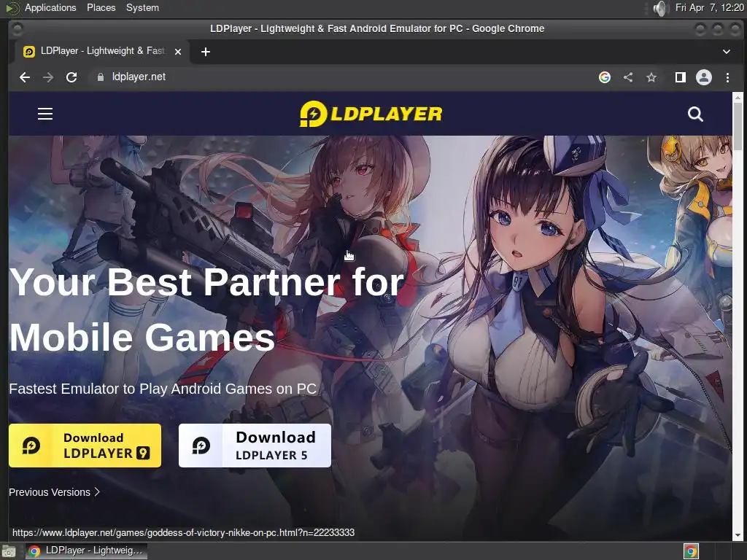This screenshot has height=560, width=747.
Task: Click the show desktop icon in bottom panel
Action: [9, 551]
